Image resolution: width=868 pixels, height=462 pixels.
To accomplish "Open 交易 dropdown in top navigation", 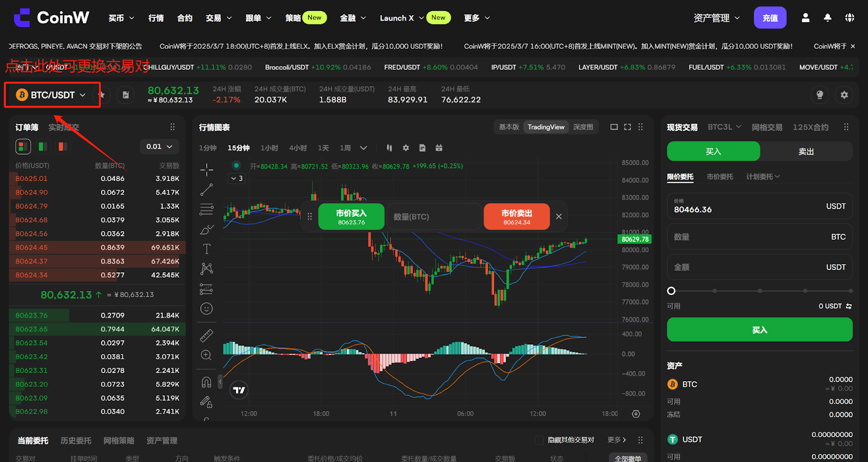I will pos(219,18).
